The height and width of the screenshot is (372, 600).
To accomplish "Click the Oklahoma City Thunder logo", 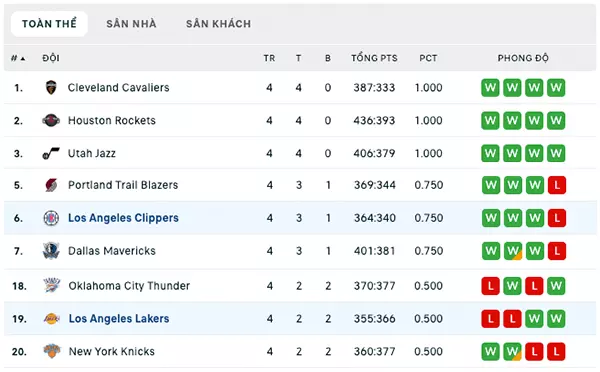I will (52, 286).
